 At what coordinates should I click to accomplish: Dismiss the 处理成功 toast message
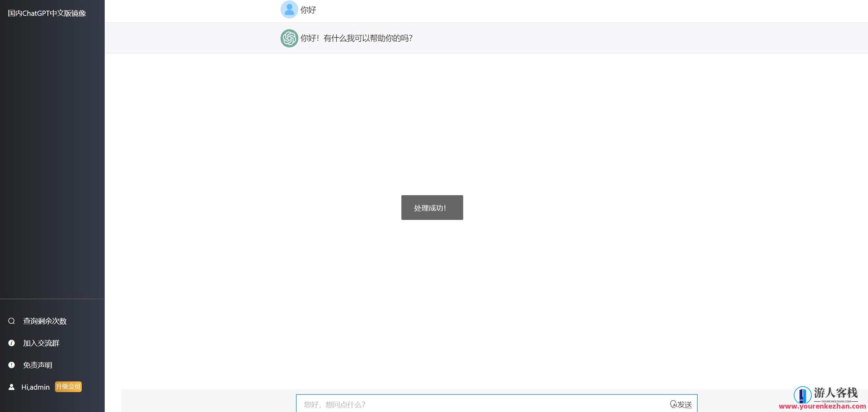(432, 207)
